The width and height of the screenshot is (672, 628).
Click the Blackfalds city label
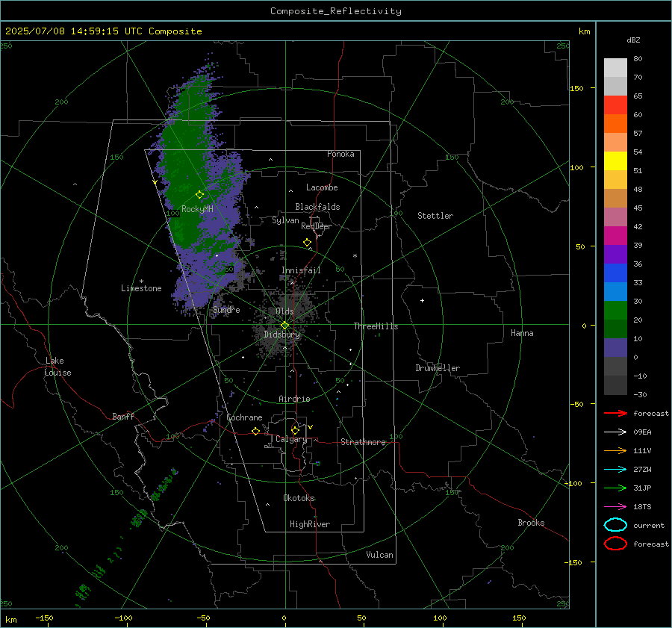click(x=317, y=207)
